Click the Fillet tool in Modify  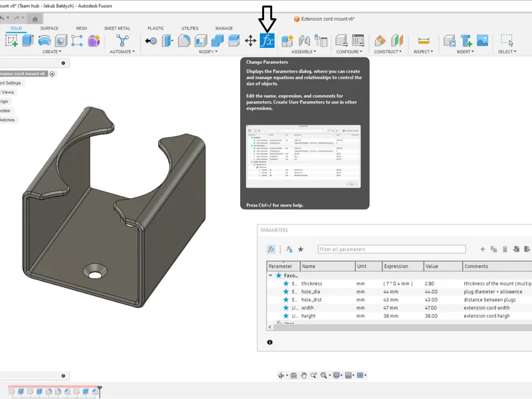click(x=184, y=41)
